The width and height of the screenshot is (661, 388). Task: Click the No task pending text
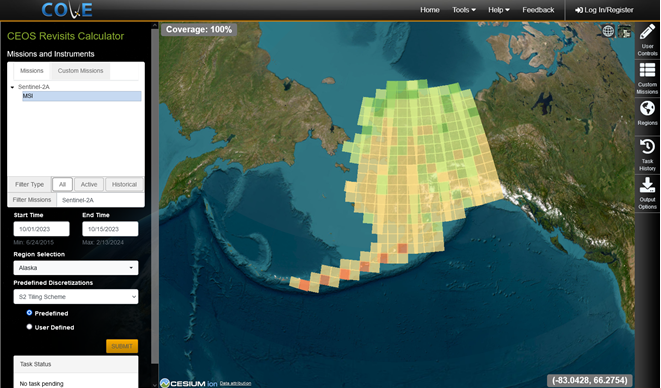42,384
